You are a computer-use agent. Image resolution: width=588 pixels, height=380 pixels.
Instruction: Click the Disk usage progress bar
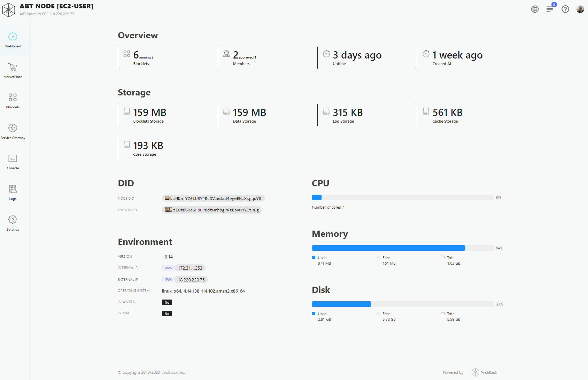[402, 304]
